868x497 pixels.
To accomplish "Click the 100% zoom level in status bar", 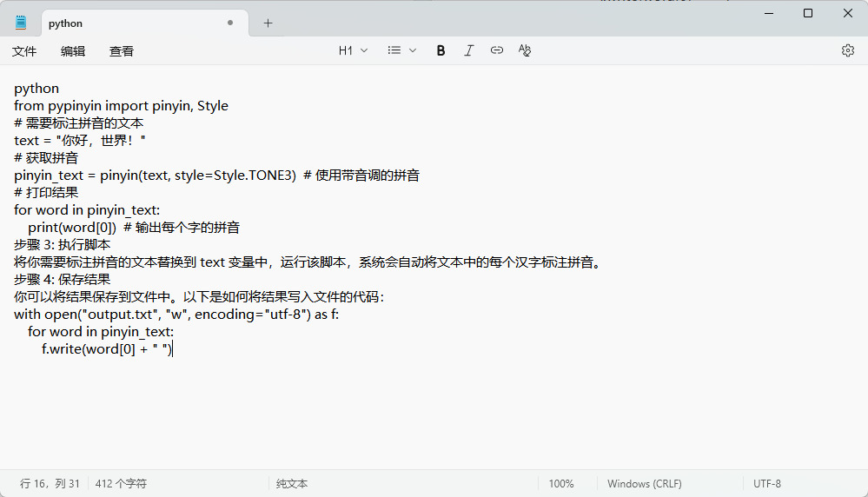I will tap(561, 484).
